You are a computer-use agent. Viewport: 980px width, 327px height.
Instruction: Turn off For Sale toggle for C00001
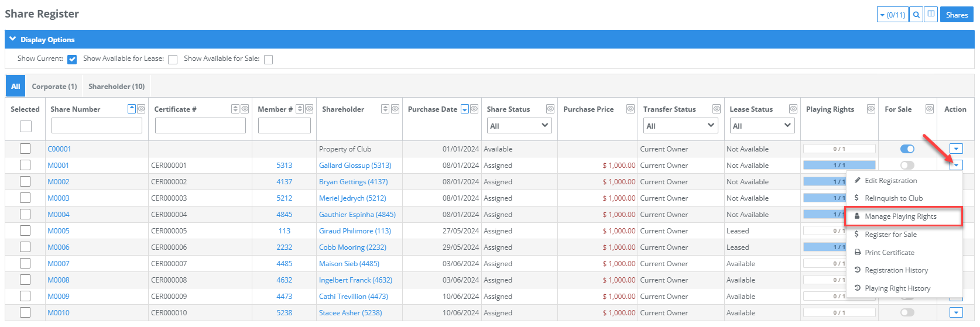[x=907, y=149]
